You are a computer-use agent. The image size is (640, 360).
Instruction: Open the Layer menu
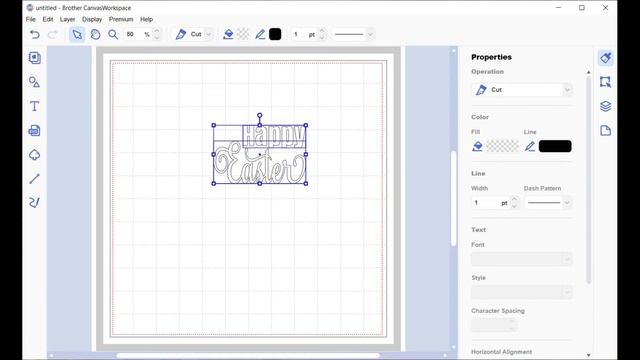point(67,19)
